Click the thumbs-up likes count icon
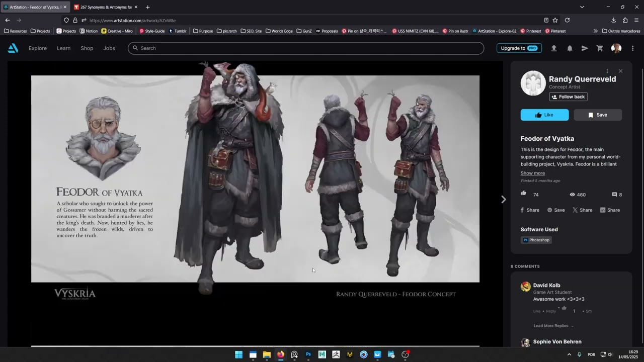 (524, 194)
